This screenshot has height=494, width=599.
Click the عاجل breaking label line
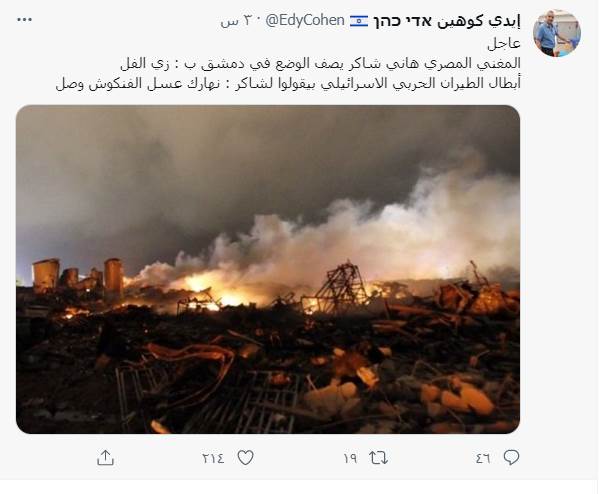coord(504,44)
